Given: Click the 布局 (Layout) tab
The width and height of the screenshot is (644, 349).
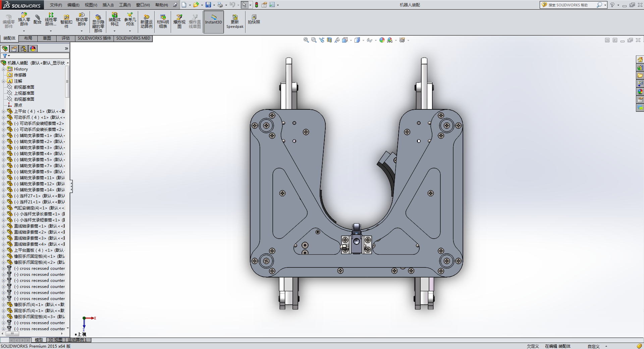Looking at the screenshot, I should pos(28,38).
